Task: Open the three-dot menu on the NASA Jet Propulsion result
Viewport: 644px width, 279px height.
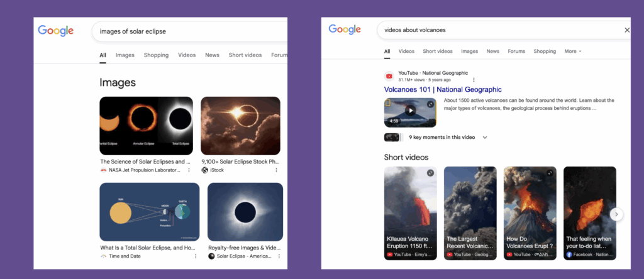Action: (x=189, y=170)
